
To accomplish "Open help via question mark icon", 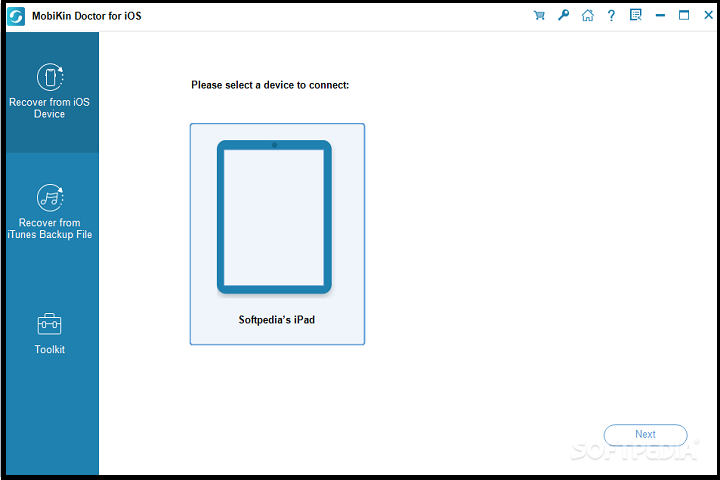I will 611,15.
